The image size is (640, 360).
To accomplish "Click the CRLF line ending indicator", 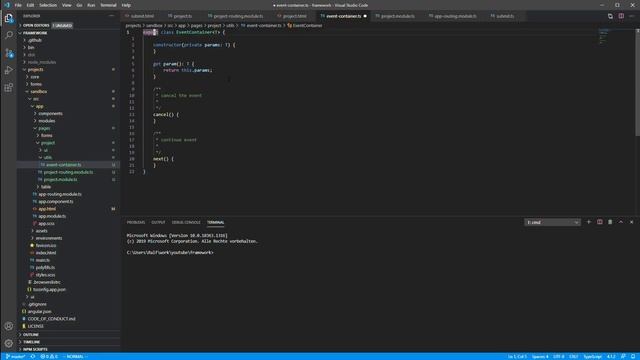I will click(x=573, y=356).
